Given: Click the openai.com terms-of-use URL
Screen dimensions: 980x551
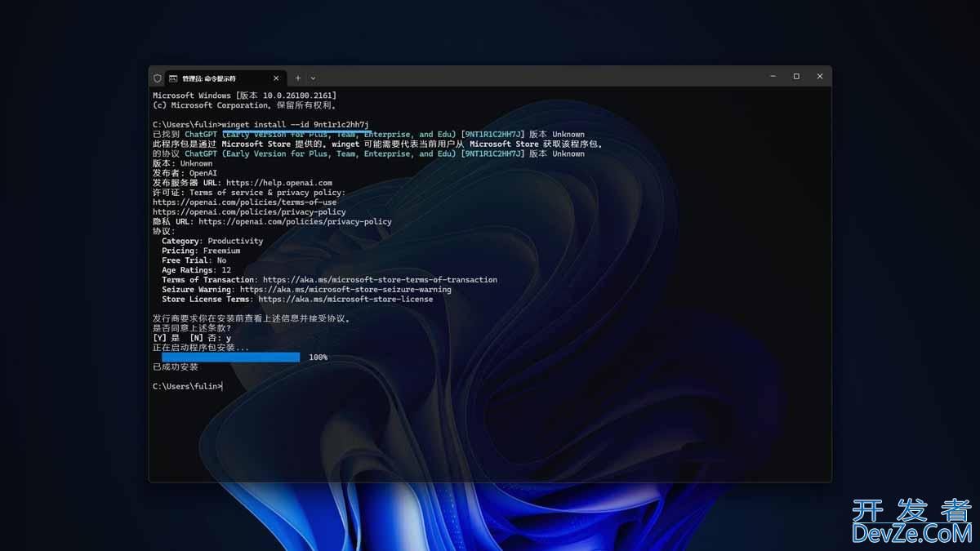Looking at the screenshot, I should coord(244,202).
